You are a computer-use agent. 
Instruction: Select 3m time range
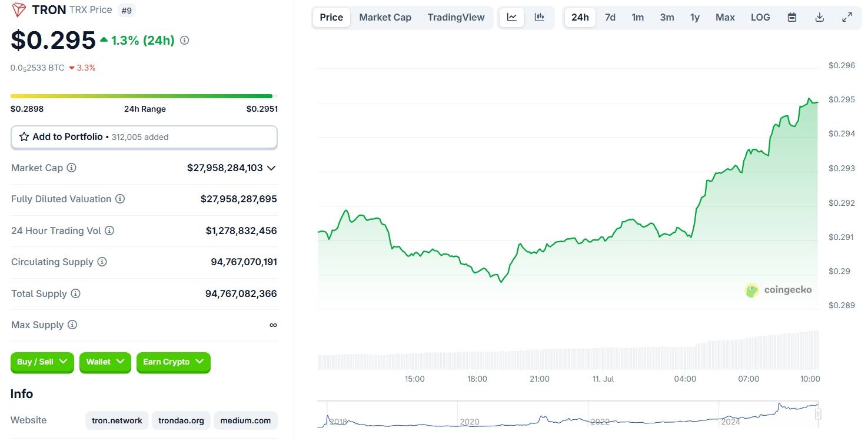point(667,18)
